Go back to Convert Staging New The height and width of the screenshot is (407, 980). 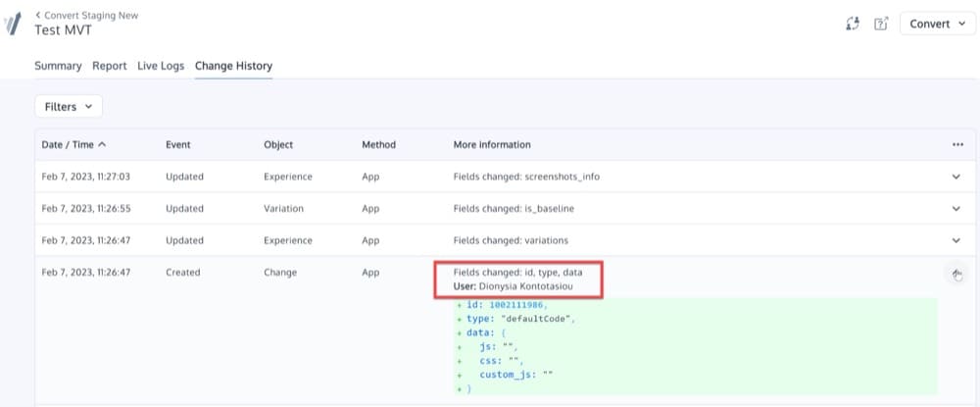tap(87, 15)
